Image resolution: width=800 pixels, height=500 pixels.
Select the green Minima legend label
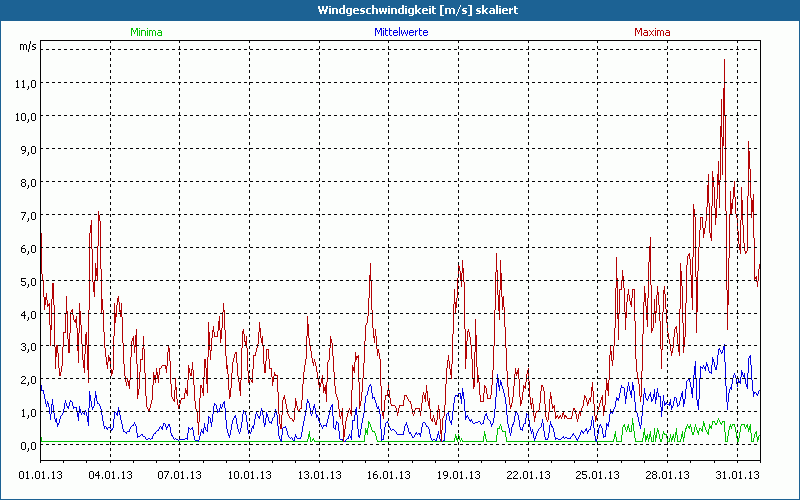coord(146,32)
